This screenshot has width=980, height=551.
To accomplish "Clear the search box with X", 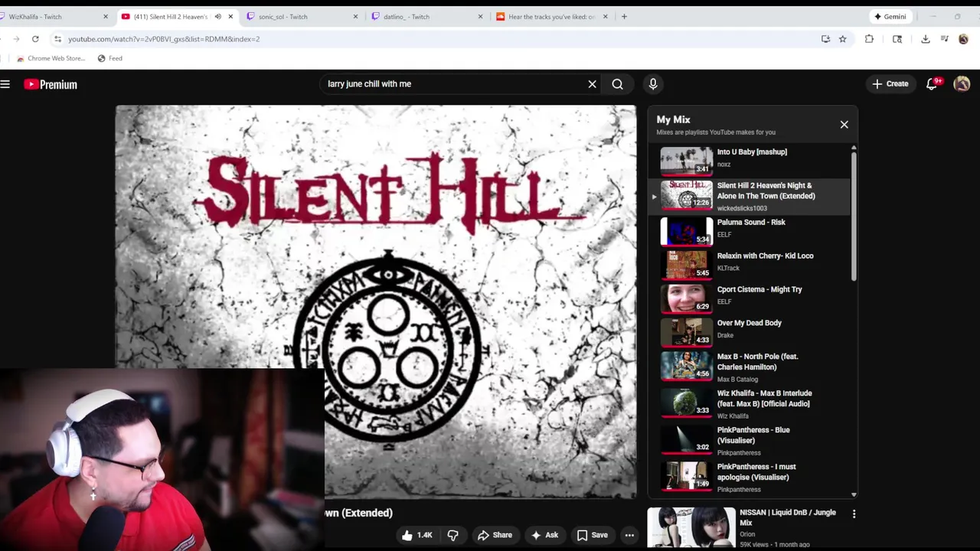I will pyautogui.click(x=592, y=84).
